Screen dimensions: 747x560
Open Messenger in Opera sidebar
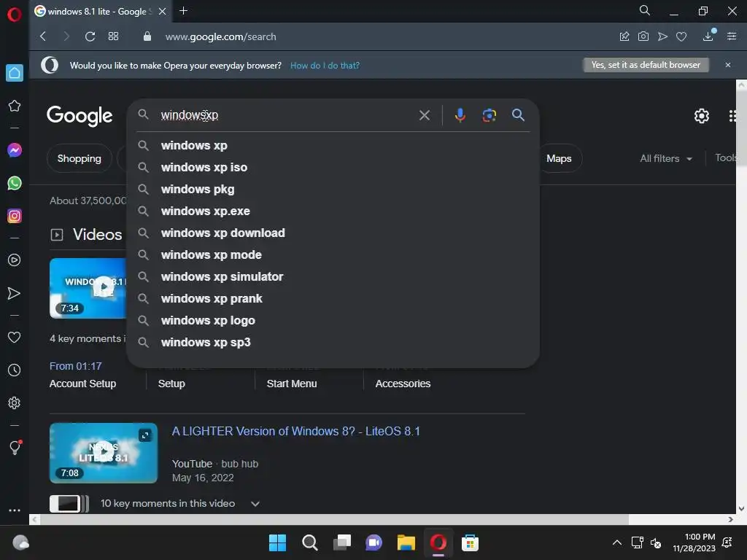(15, 150)
